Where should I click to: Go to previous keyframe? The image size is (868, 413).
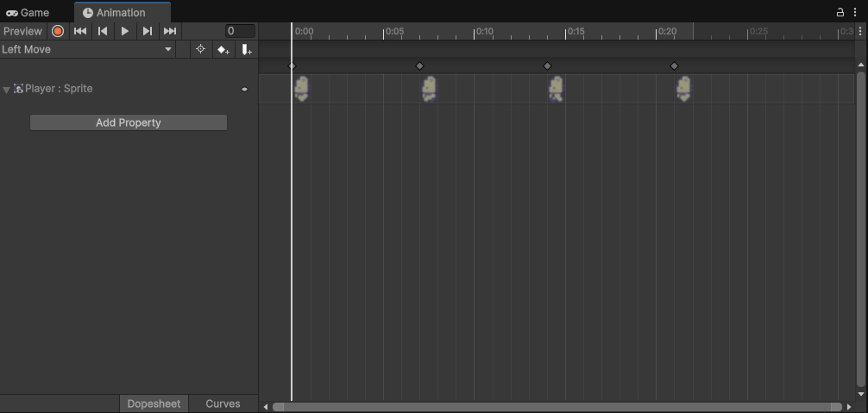coord(103,31)
